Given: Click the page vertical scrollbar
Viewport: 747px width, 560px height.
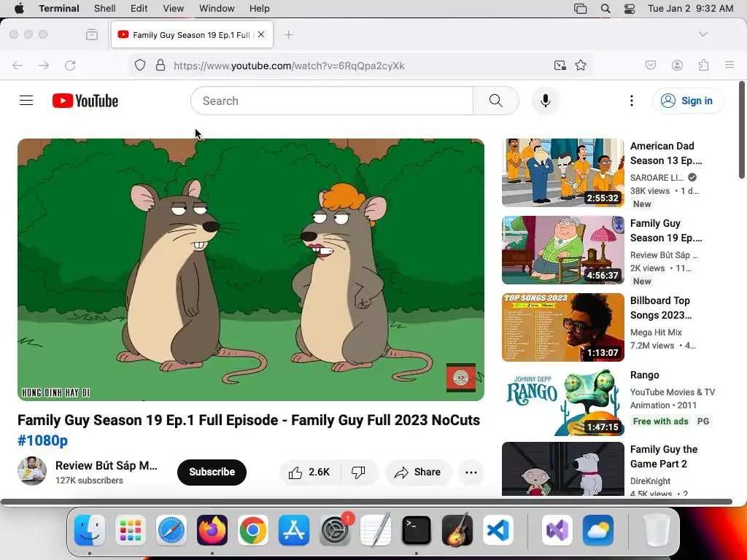Looking at the screenshot, I should tap(742, 131).
